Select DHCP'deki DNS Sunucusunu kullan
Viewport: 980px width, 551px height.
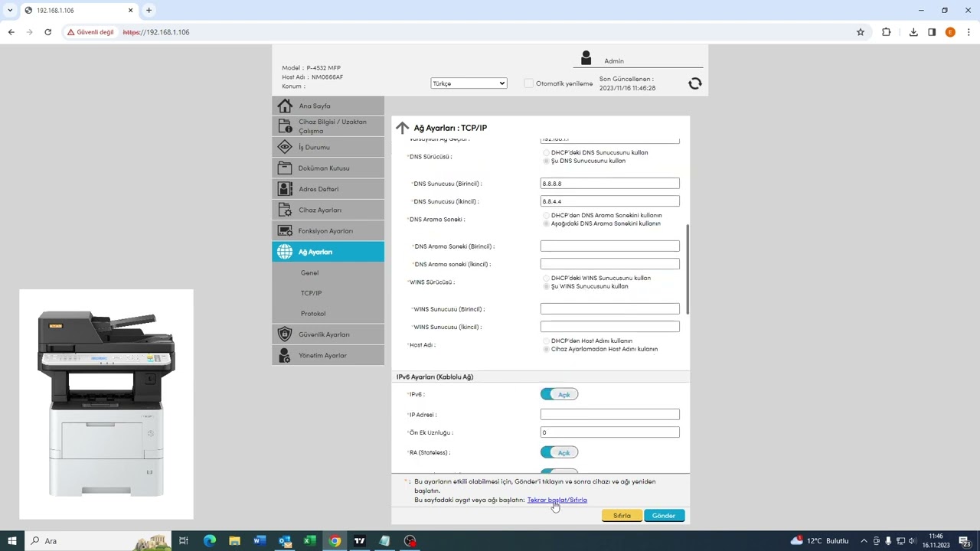[546, 152]
